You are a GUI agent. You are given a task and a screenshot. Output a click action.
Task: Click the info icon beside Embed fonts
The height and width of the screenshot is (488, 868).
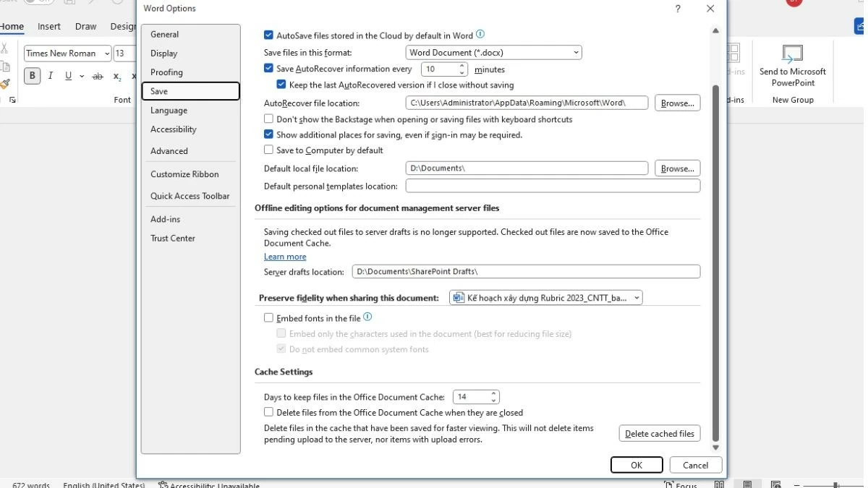[x=367, y=317]
